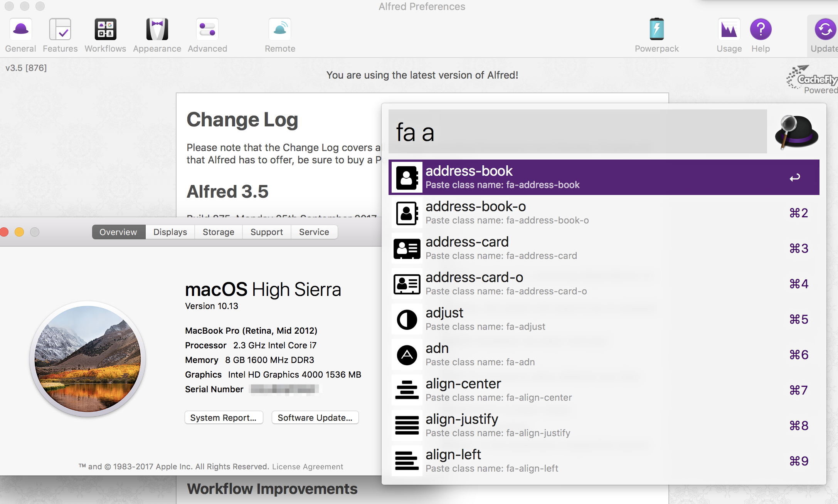Click the blurred serial number value
Screen dimensions: 838x504
pyautogui.click(x=284, y=389)
